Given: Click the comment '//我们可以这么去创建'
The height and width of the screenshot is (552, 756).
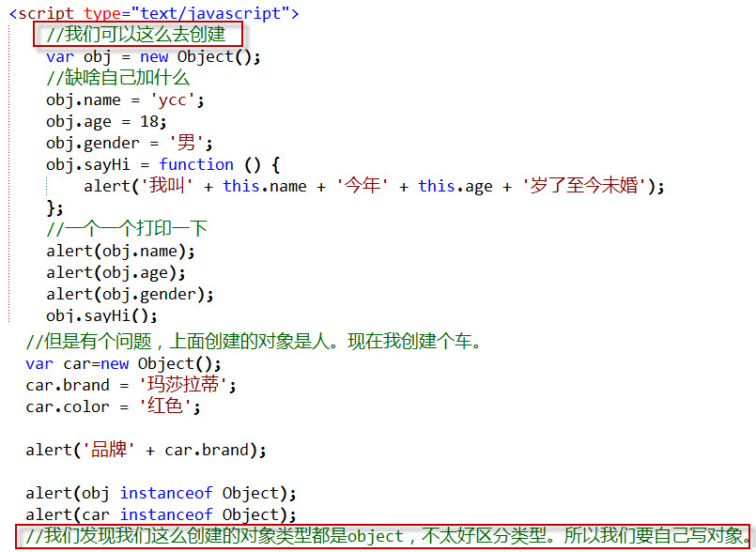Looking at the screenshot, I should click(135, 34).
